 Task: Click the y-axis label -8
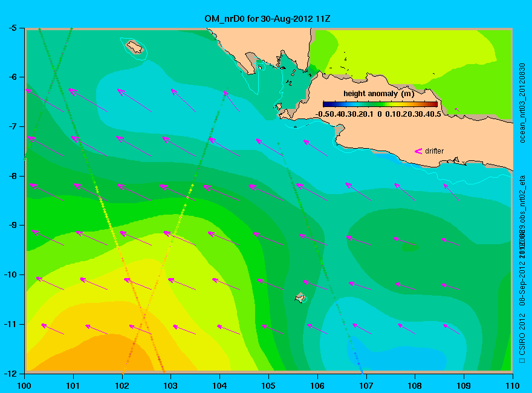pos(12,176)
